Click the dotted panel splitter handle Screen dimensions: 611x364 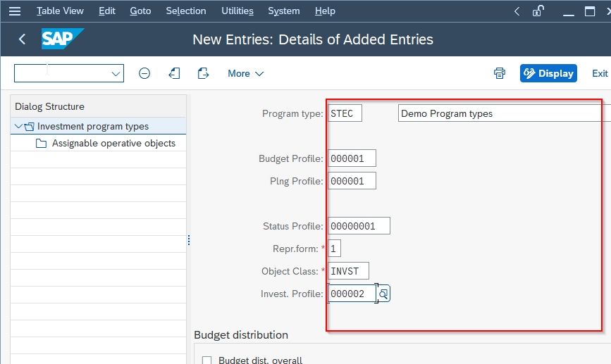(189, 240)
